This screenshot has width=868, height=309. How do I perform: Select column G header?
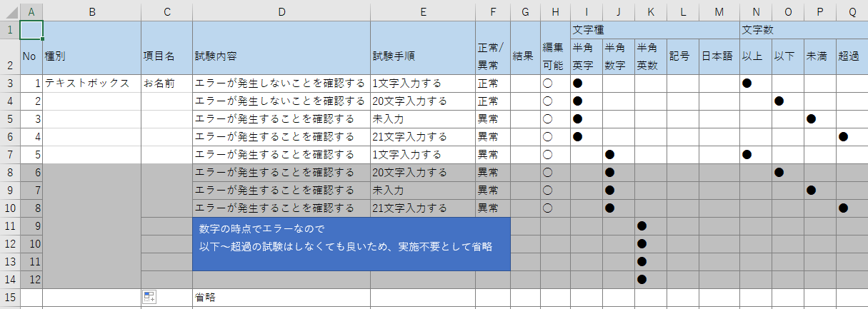click(x=525, y=12)
